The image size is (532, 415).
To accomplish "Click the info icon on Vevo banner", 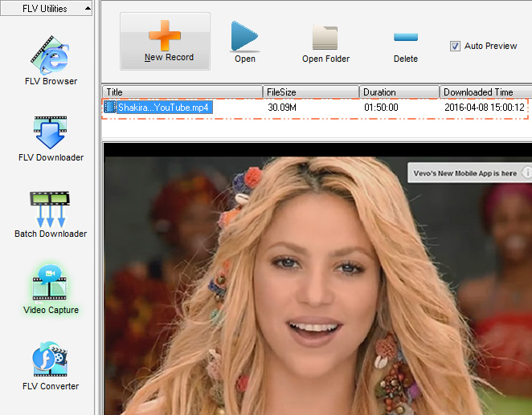I will click(527, 173).
